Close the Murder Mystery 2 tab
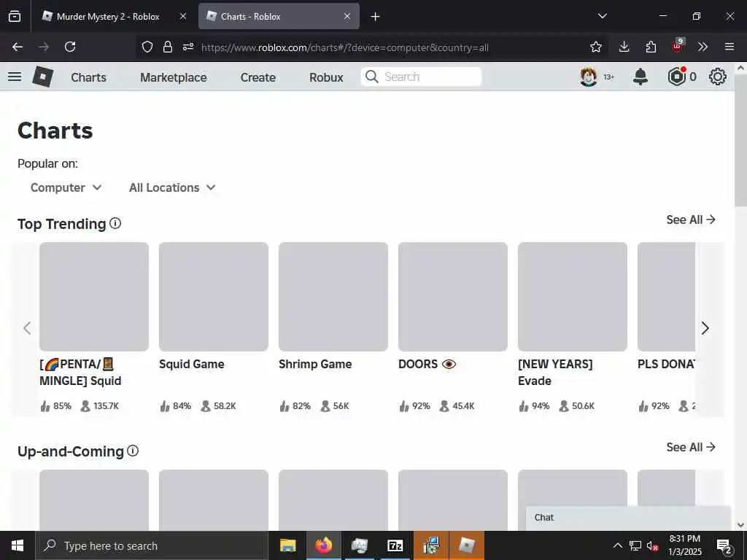The width and height of the screenshot is (747, 560). point(183,17)
